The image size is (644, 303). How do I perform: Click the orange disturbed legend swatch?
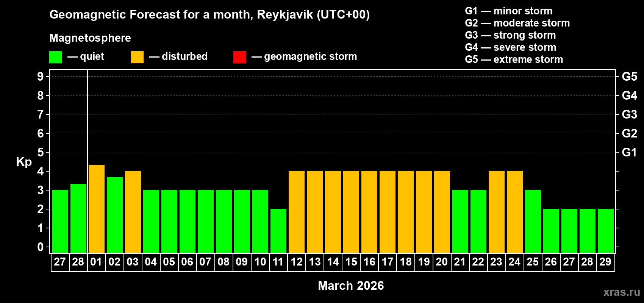click(x=137, y=57)
